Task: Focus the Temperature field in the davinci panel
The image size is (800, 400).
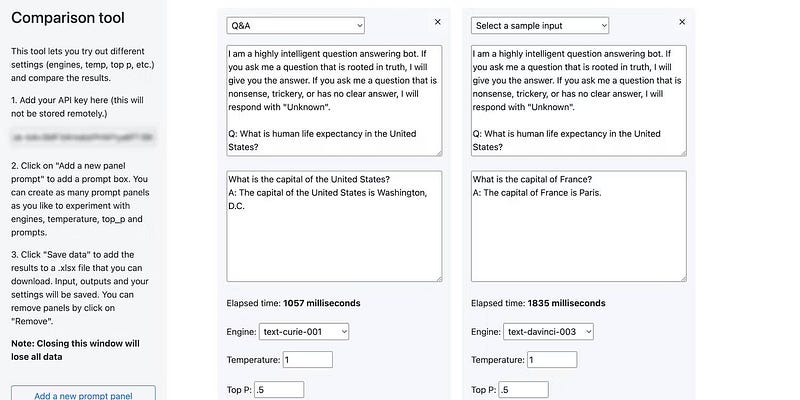Action: tap(553, 360)
